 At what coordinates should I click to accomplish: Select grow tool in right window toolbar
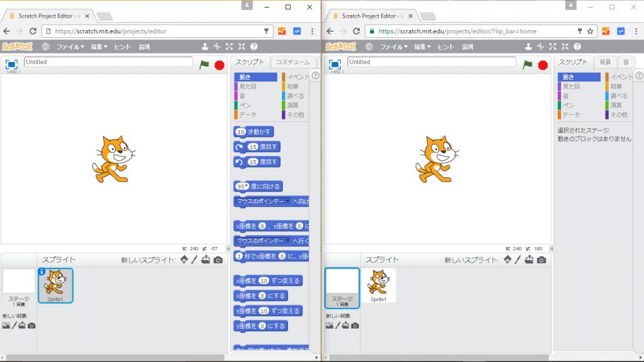pyautogui.click(x=553, y=47)
